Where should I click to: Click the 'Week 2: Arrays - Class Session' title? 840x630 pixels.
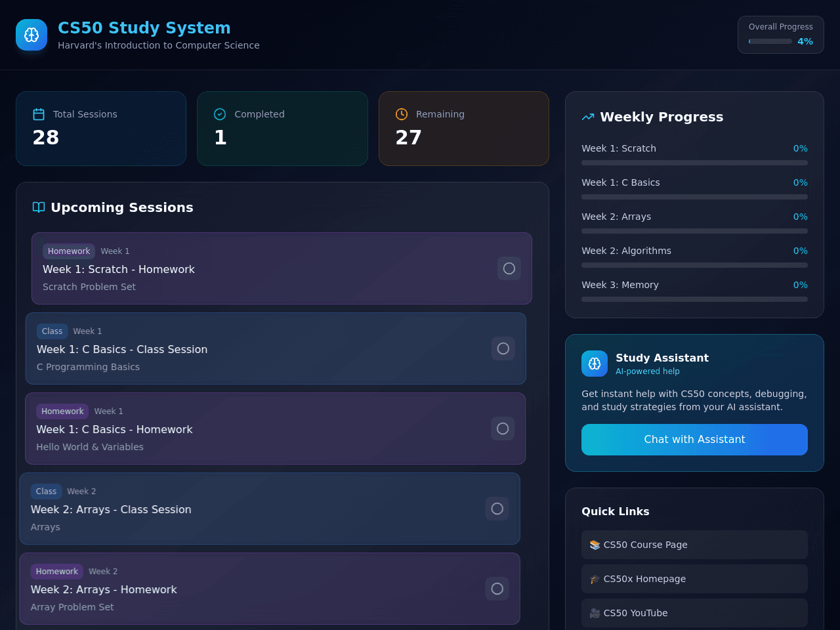(111, 509)
